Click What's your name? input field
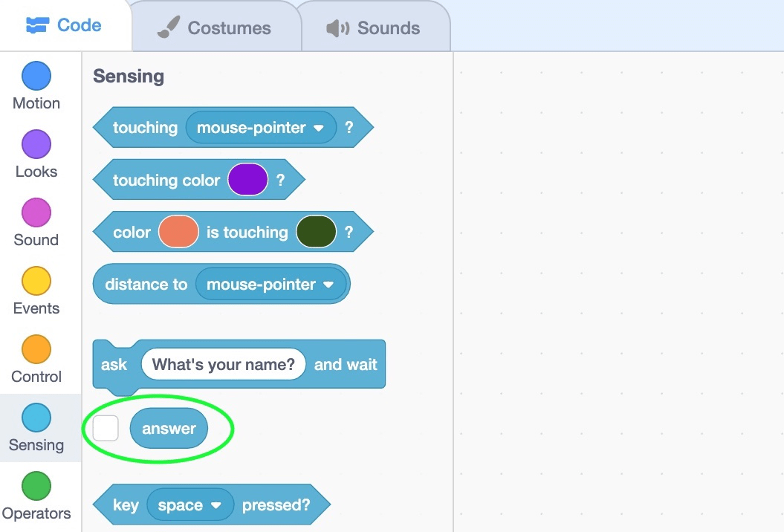784x532 pixels. pos(224,364)
